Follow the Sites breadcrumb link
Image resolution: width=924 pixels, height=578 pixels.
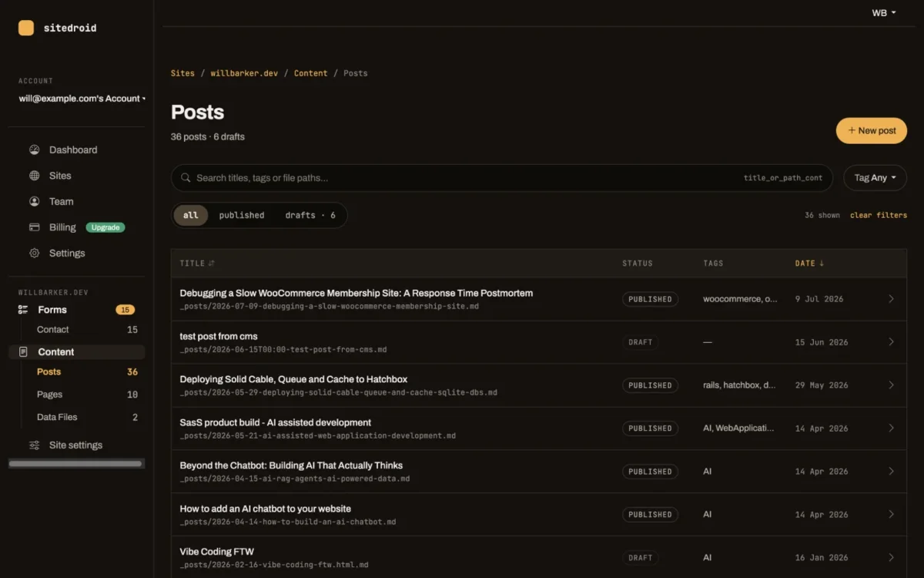[x=182, y=73]
